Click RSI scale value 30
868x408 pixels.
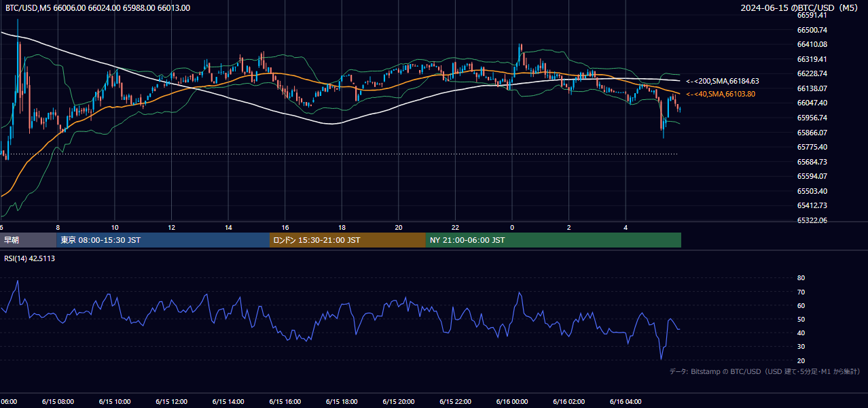(801, 346)
